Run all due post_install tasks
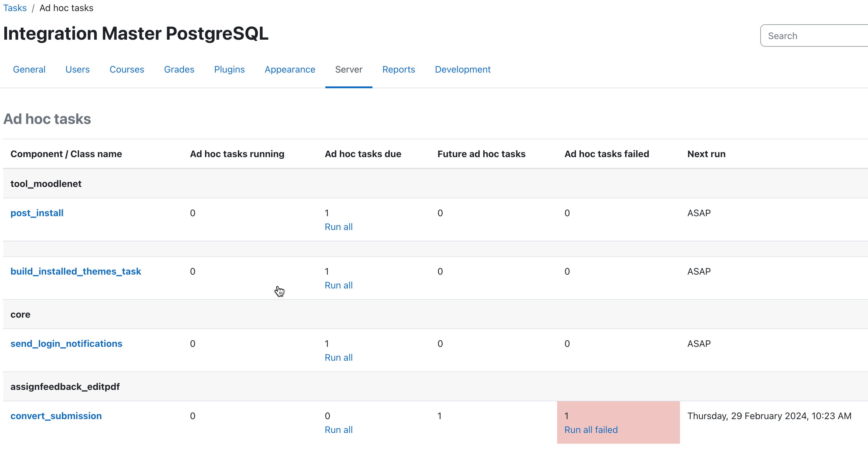This screenshot has width=868, height=452. click(339, 227)
